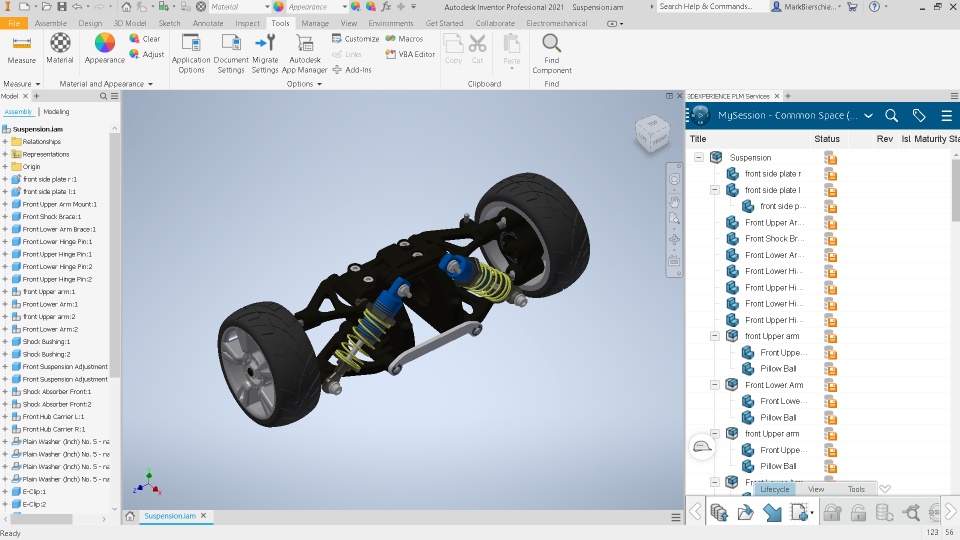Image resolution: width=960 pixels, height=540 pixels.
Task: Collapse the Suspension root node
Action: (x=699, y=157)
